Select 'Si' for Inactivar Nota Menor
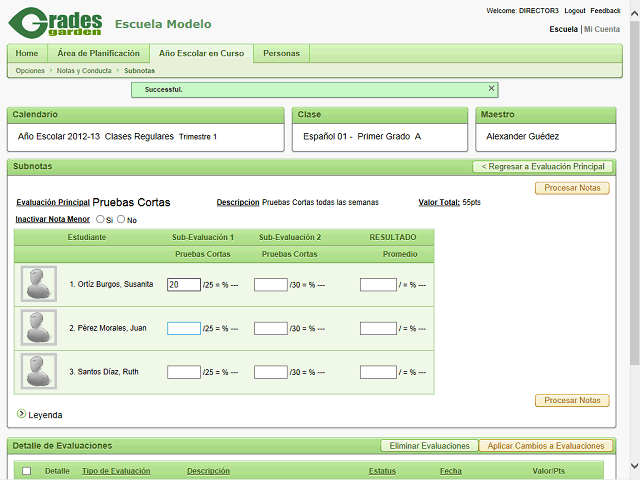Image resolution: width=640 pixels, height=480 pixels. 100,219
